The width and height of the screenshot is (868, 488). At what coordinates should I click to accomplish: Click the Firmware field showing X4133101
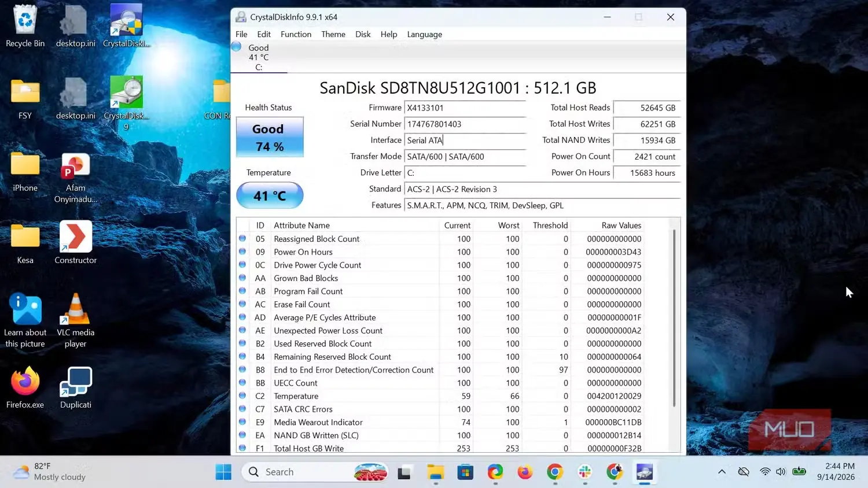[465, 108]
